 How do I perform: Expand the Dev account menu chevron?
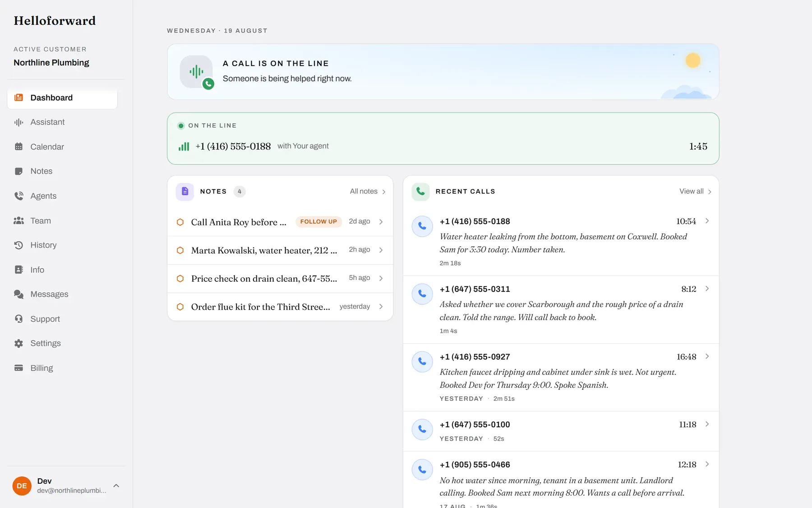pos(116,486)
